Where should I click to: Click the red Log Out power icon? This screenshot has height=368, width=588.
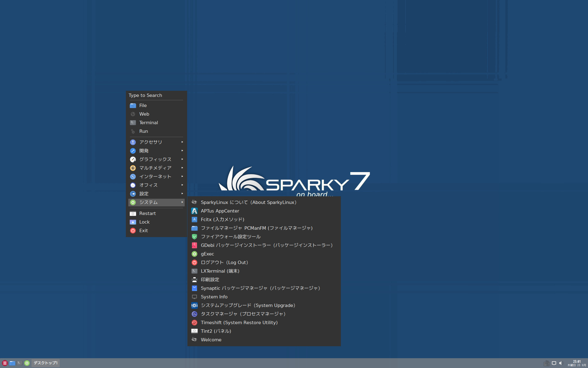[194, 263]
